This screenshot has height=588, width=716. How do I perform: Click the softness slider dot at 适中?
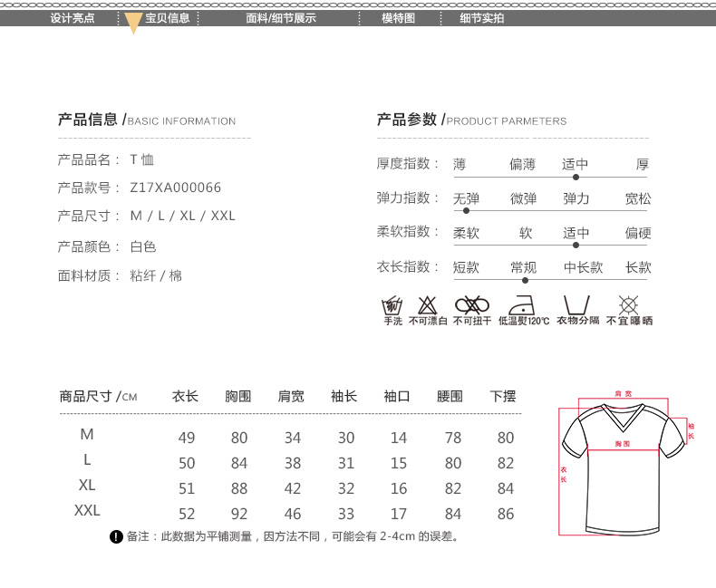coord(576,245)
